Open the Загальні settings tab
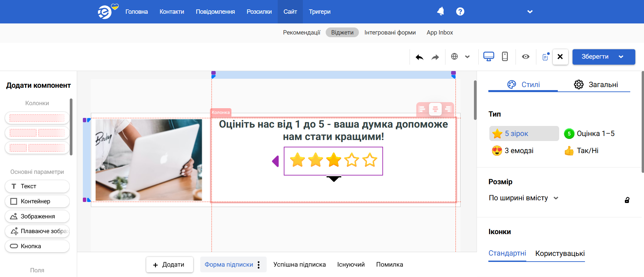 (x=596, y=85)
